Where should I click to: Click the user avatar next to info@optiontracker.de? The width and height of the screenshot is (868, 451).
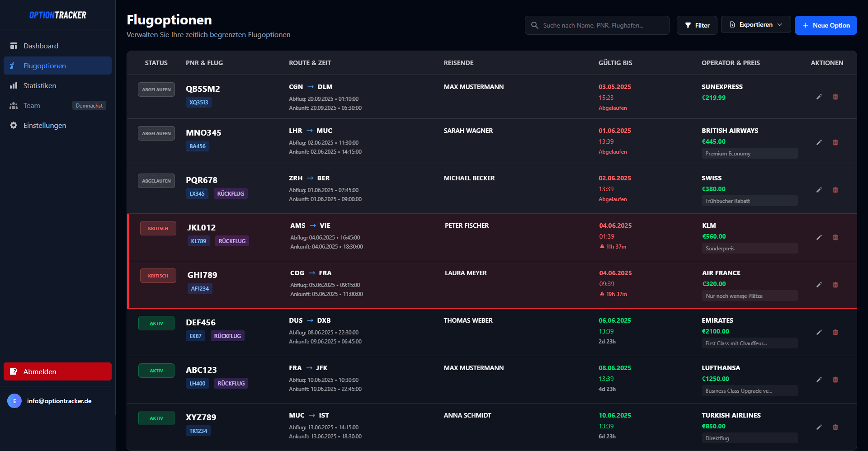pos(14,401)
